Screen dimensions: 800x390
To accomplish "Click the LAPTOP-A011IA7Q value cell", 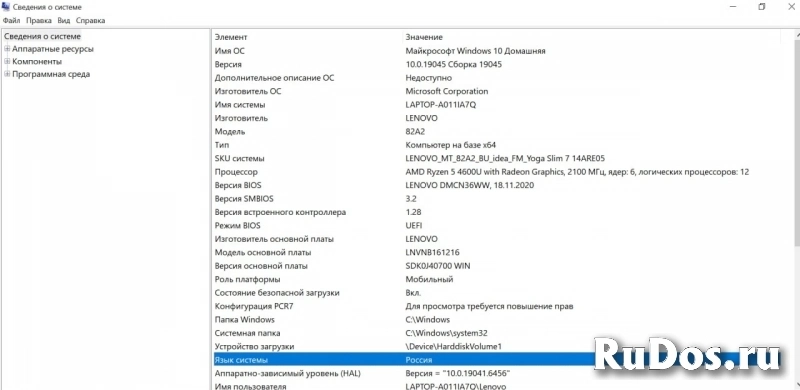I will click(441, 105).
